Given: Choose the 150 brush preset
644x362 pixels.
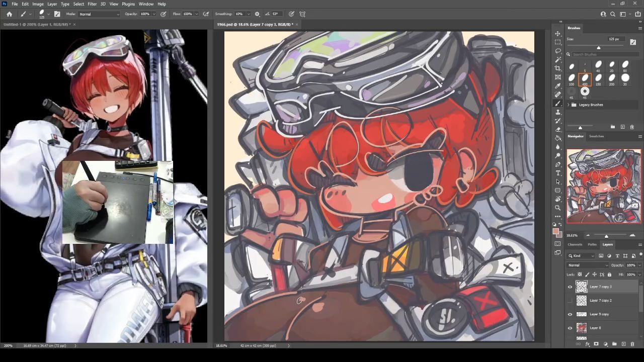Looking at the screenshot, I should tap(598, 79).
